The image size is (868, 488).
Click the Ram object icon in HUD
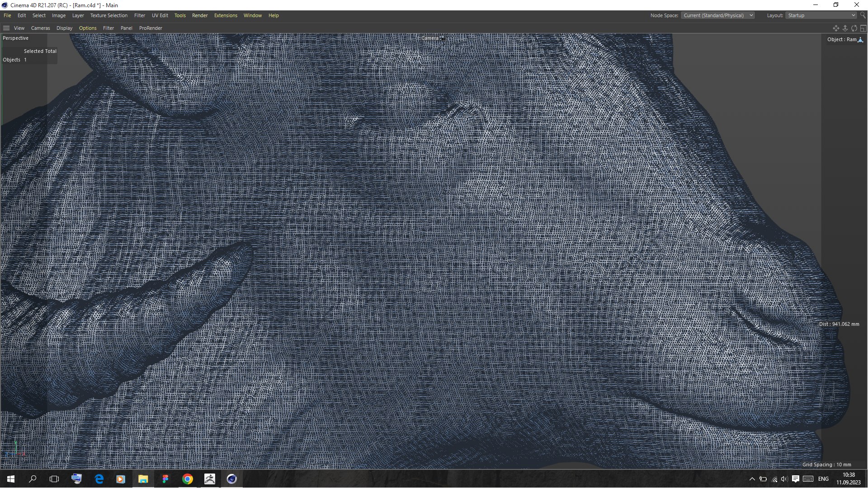860,40
